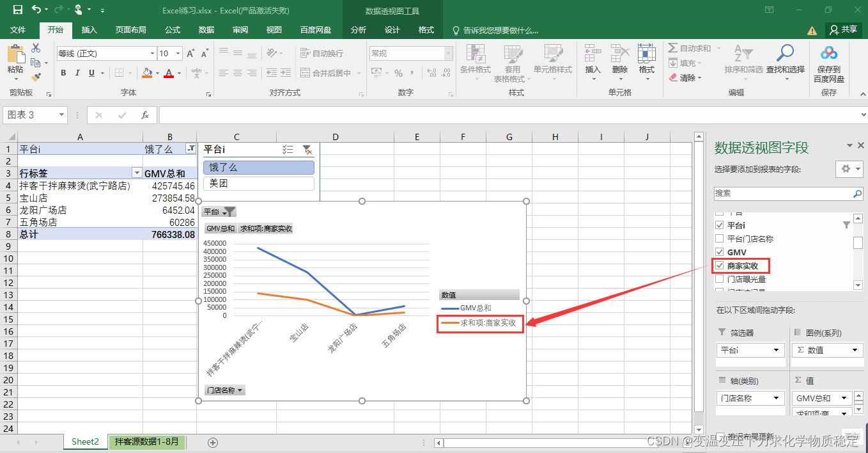Switch to the 页面布局 ribbon tab

pos(130,30)
